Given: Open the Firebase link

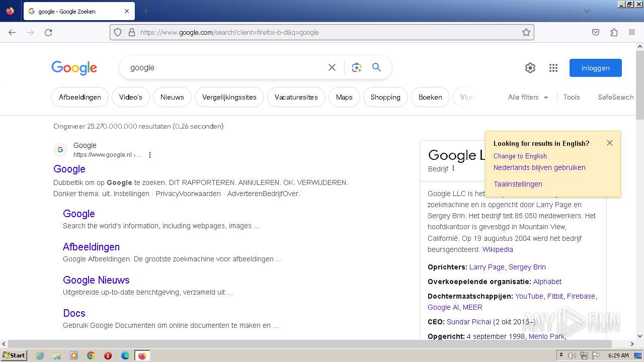Looking at the screenshot, I should tap(581, 296).
